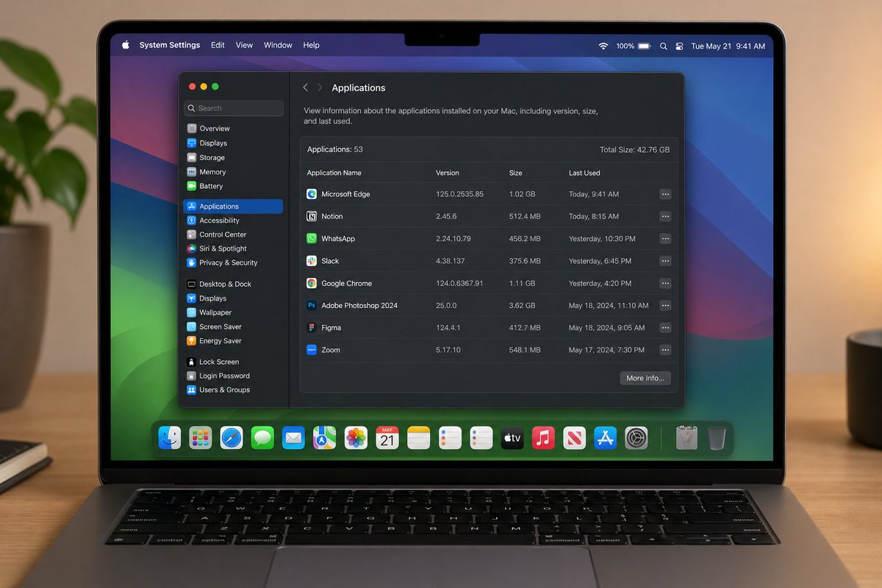Click the WhatsApp icon in the applications table
This screenshot has width=882, height=588.
pos(312,239)
